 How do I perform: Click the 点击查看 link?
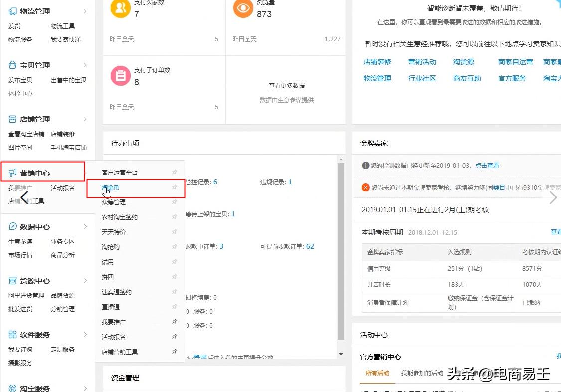(x=487, y=165)
